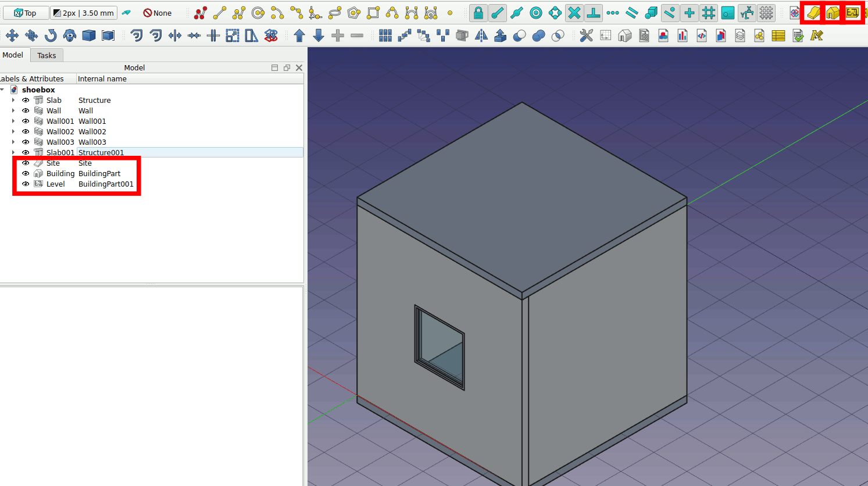The width and height of the screenshot is (868, 486).
Task: Toggle the snap to grid button
Action: (x=708, y=13)
